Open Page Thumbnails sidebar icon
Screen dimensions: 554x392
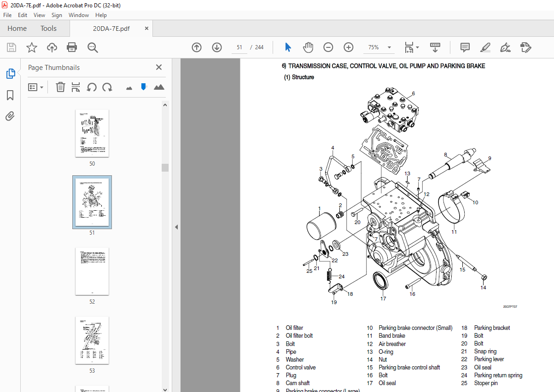pyautogui.click(x=10, y=74)
